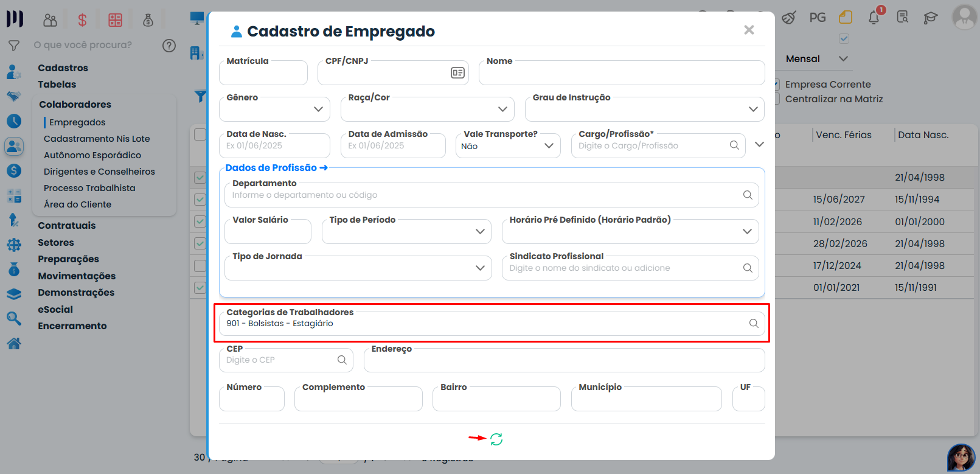Click the magnifier icon in left sidebar
The height and width of the screenshot is (474, 980).
(13, 318)
